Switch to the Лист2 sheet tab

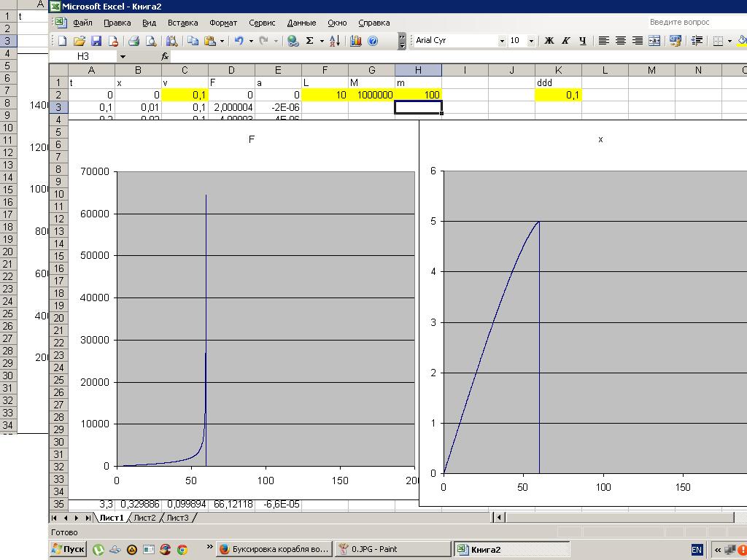144,518
